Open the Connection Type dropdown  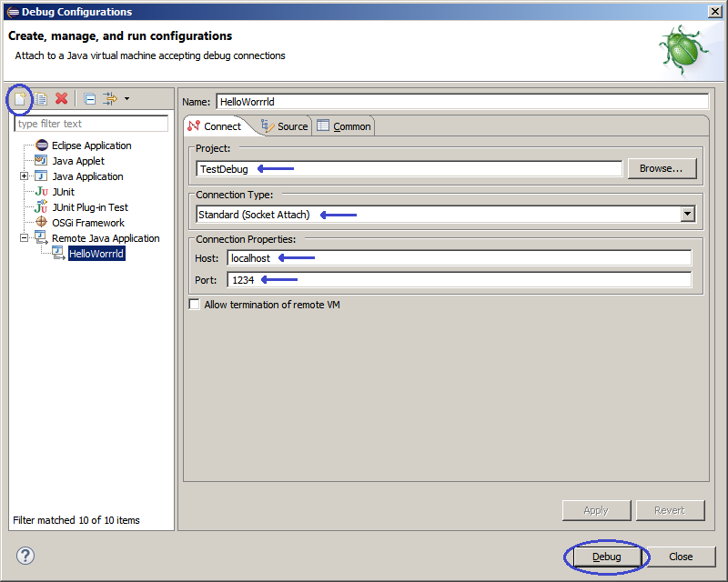[x=688, y=215]
